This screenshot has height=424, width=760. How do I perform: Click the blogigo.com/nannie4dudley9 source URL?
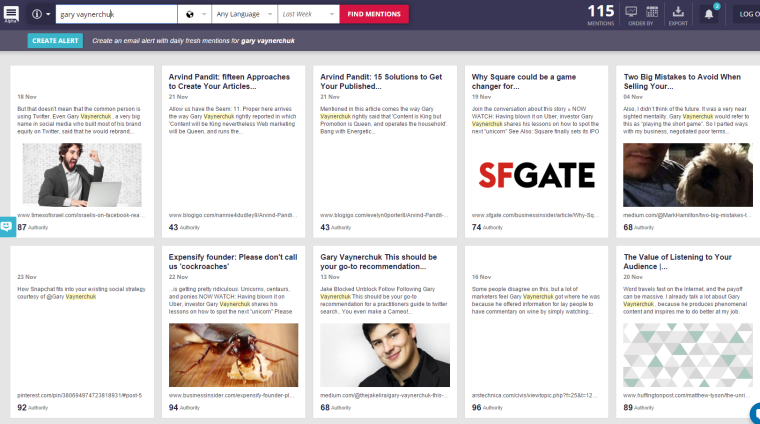click(x=233, y=215)
